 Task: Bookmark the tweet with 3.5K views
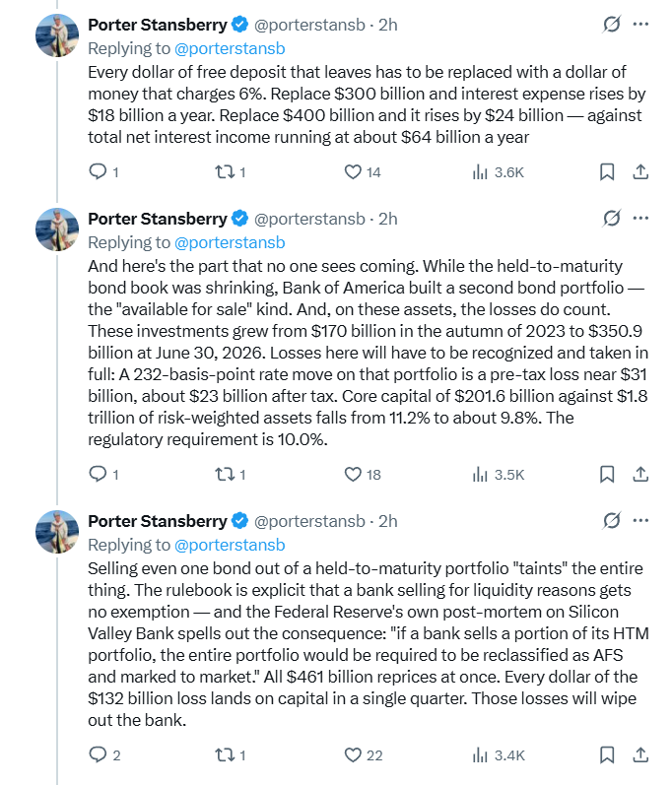tap(607, 474)
